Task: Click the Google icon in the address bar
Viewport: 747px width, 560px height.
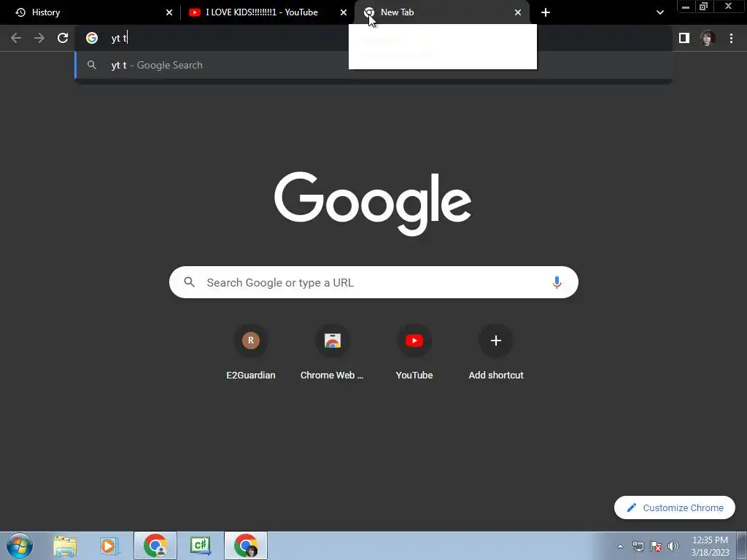Action: [x=92, y=38]
